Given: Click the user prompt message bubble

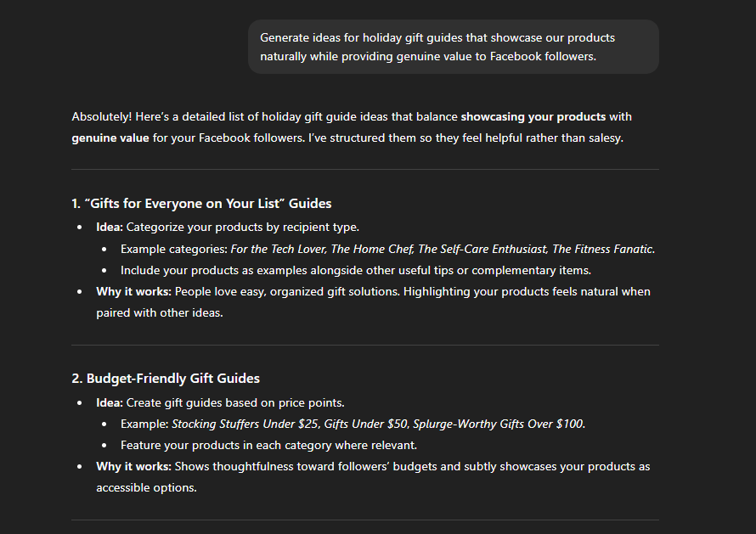Looking at the screenshot, I should [x=453, y=47].
